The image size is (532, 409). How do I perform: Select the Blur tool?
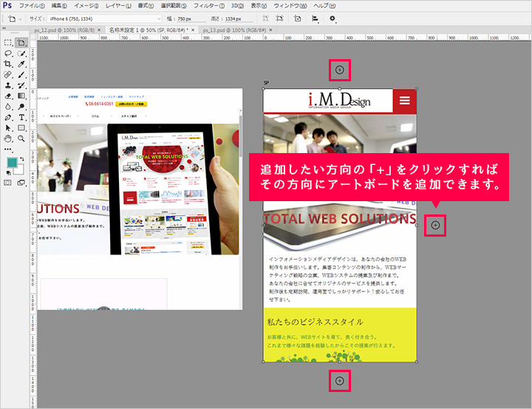tap(8, 107)
